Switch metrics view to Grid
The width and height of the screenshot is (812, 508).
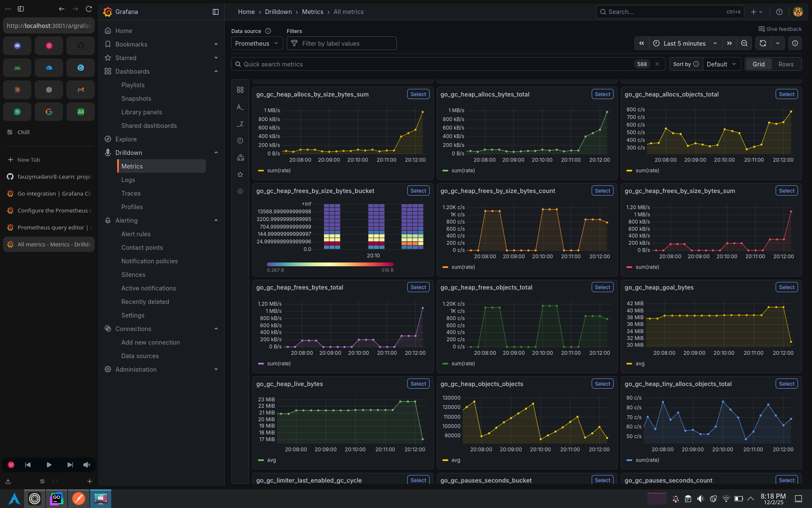758,64
